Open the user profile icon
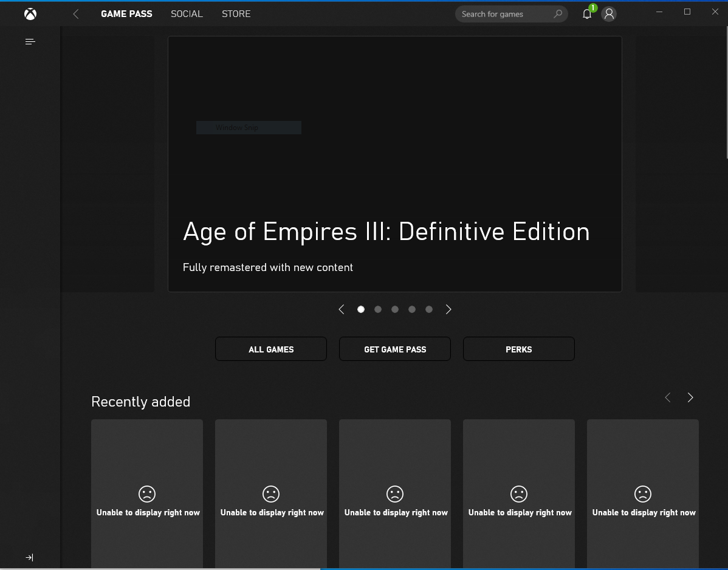 609,14
